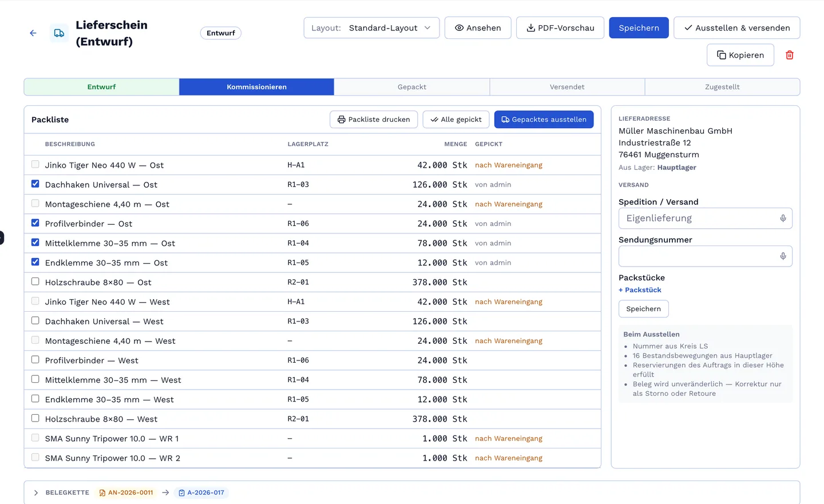
Task: Click the back arrow icon
Action: tap(33, 33)
